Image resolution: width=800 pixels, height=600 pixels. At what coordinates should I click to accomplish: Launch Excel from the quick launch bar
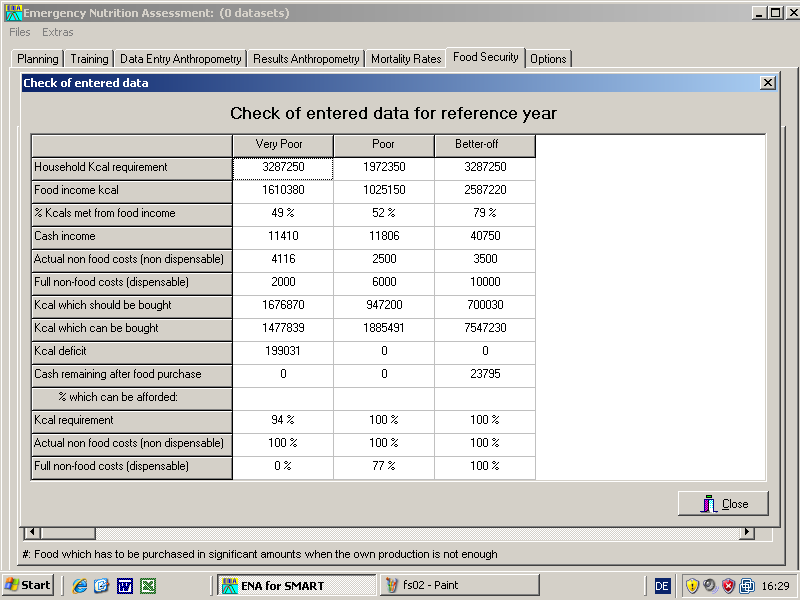point(148,586)
